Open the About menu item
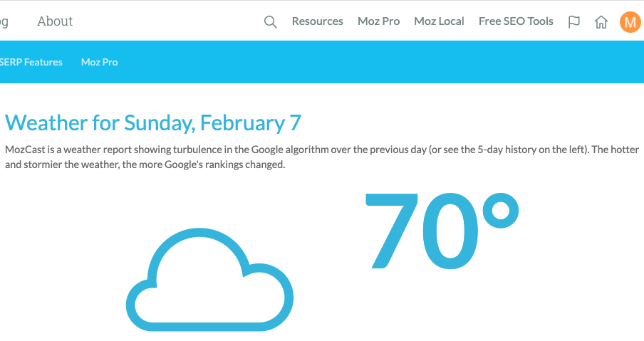Image resolution: width=644 pixels, height=341 pixels. [x=55, y=21]
